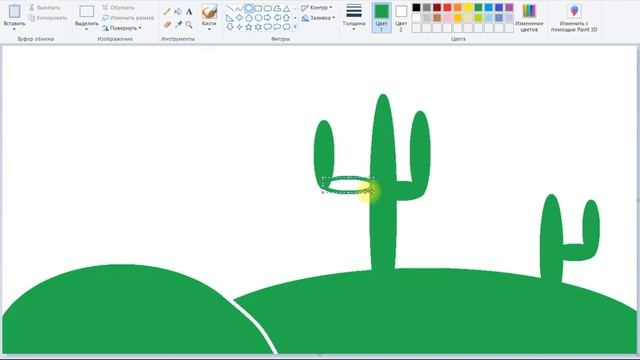Pick the lime color swatch

478,18
